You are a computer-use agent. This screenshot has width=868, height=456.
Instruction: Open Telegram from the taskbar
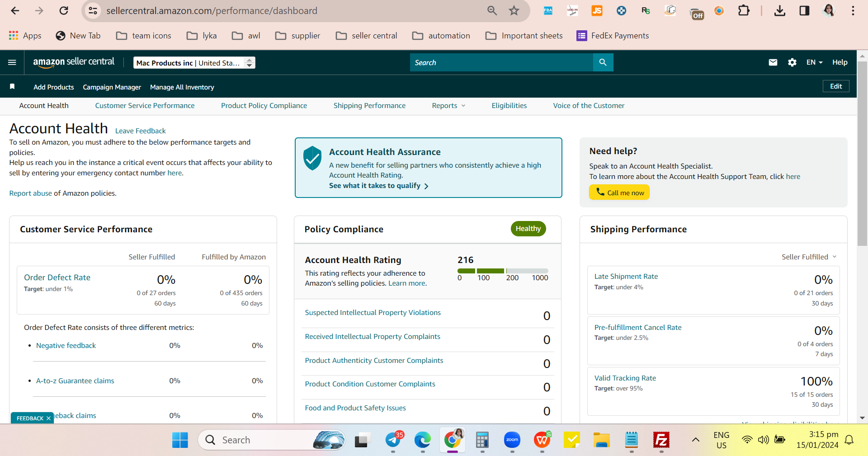[393, 440]
